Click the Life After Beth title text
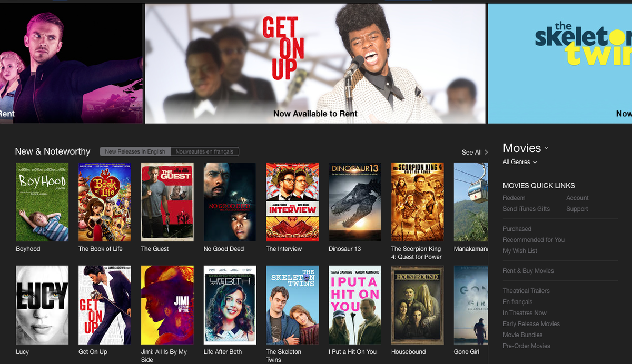 tap(223, 352)
